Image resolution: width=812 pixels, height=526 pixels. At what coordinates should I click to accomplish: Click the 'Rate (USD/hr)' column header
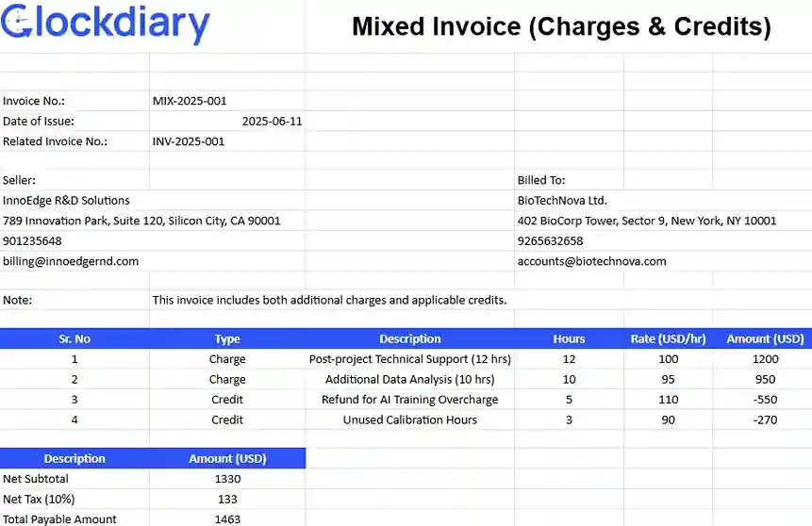coord(668,338)
